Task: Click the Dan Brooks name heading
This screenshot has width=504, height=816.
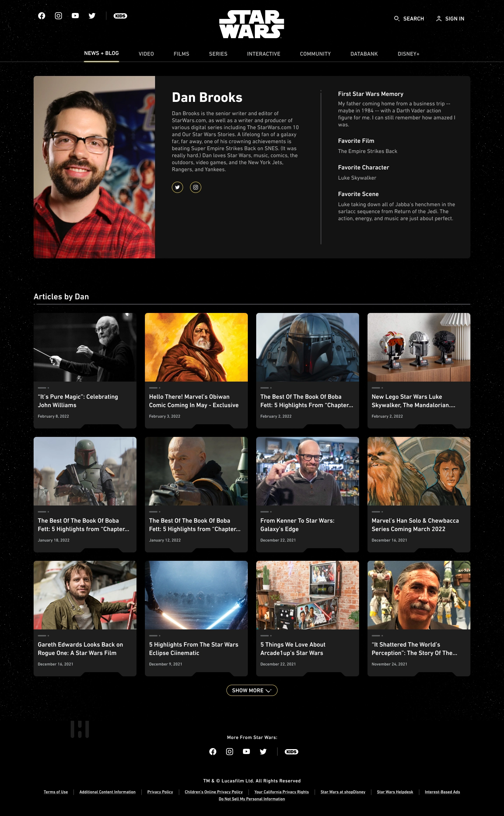Action: pos(207,97)
